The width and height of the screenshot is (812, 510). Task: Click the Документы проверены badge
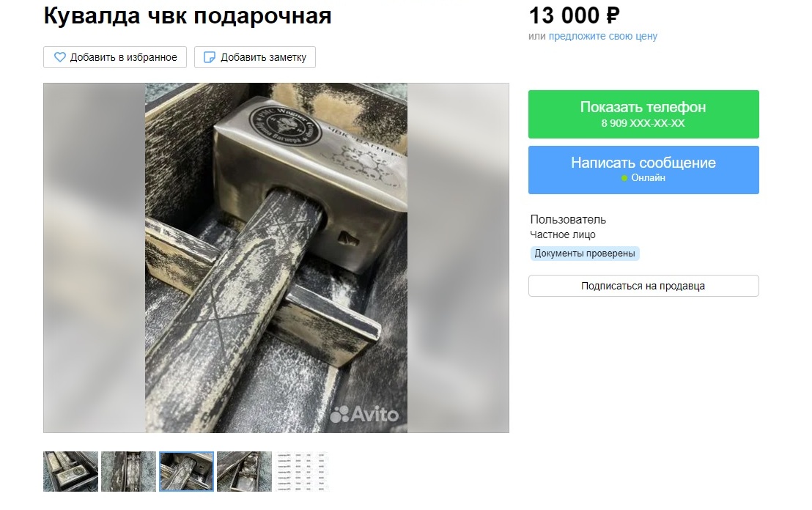(x=585, y=254)
